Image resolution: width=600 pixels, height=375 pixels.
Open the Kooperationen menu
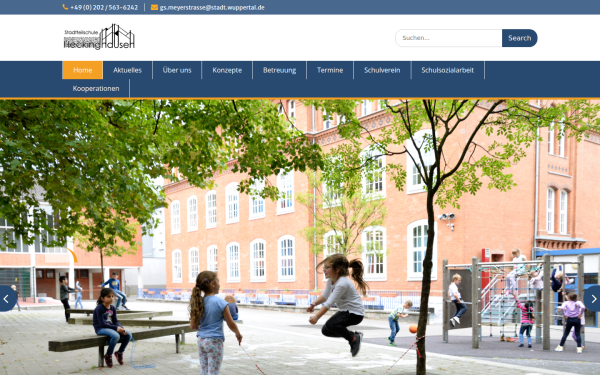[x=96, y=88]
